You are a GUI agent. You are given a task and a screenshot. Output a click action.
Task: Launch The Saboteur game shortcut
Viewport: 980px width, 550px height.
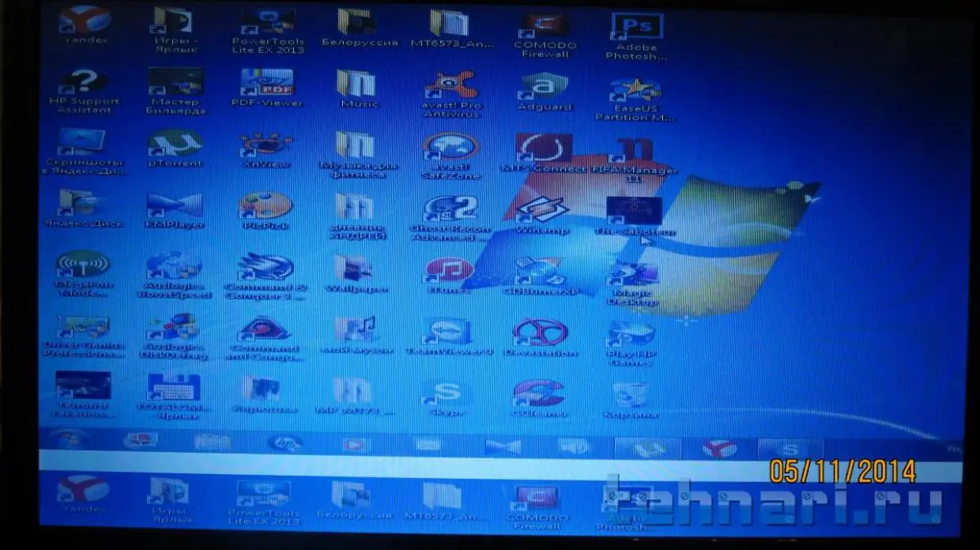click(635, 217)
